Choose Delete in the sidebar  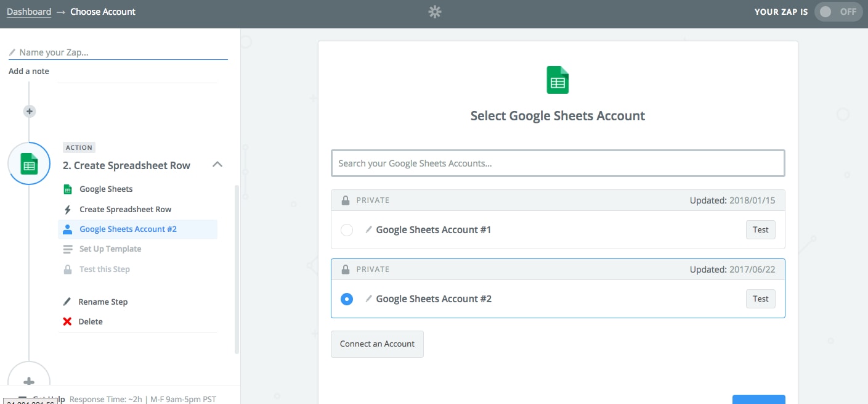pos(91,322)
